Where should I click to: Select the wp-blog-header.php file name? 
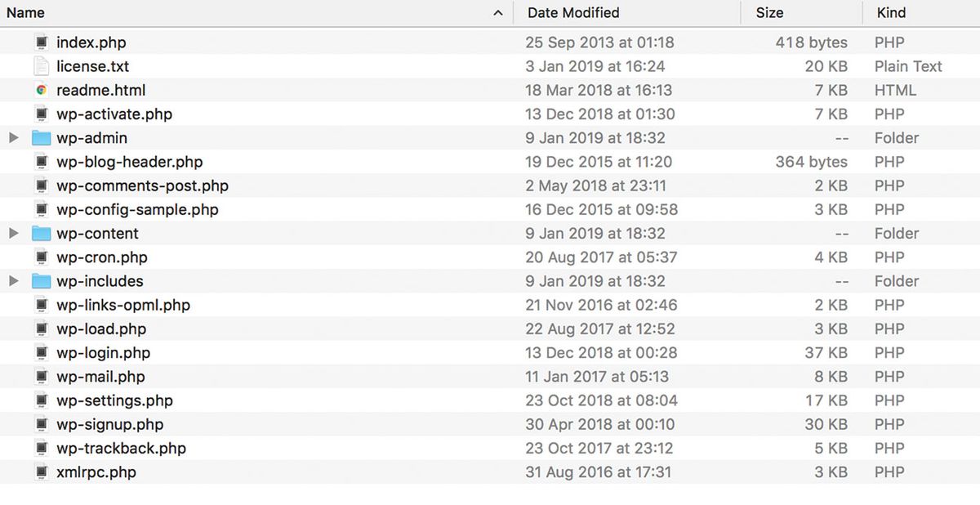(x=129, y=162)
